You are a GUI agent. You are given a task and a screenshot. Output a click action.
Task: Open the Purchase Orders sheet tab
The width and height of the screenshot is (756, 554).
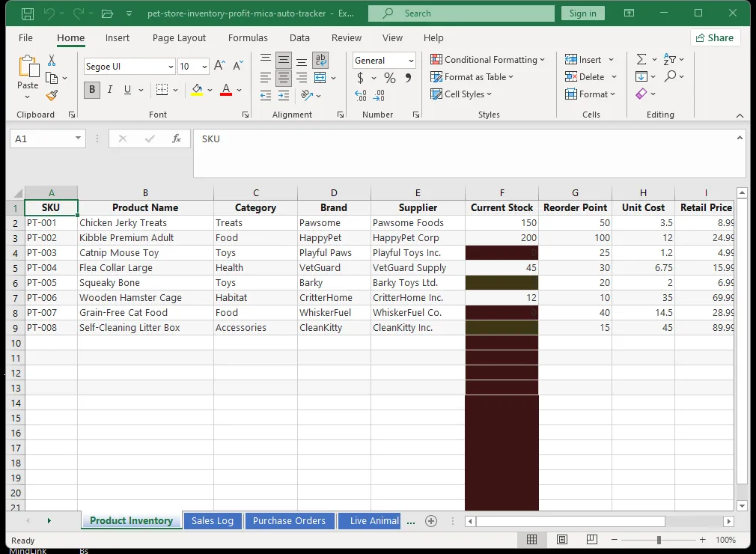click(x=289, y=521)
